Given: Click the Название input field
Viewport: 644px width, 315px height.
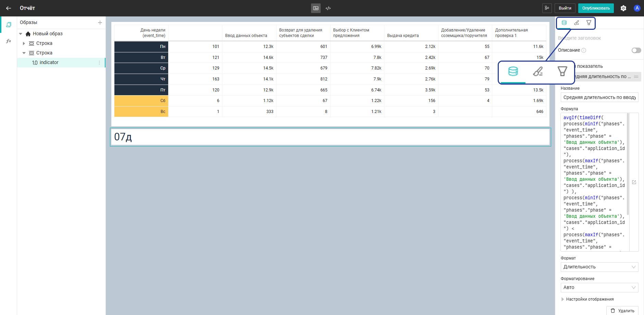Looking at the screenshot, I should (x=599, y=98).
